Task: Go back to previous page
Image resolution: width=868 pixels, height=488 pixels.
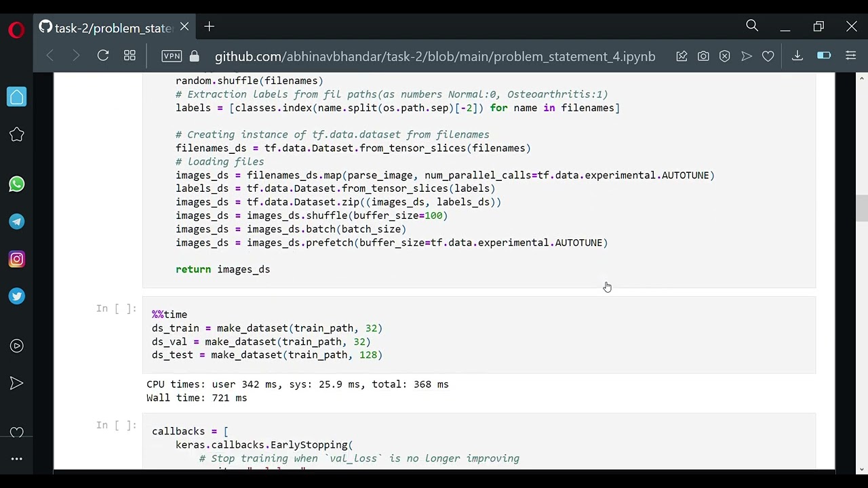Action: point(50,56)
